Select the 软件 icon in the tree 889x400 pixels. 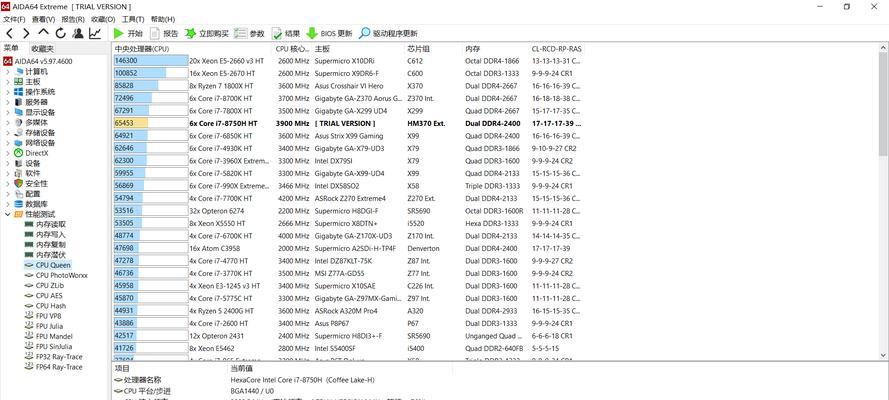click(x=19, y=173)
